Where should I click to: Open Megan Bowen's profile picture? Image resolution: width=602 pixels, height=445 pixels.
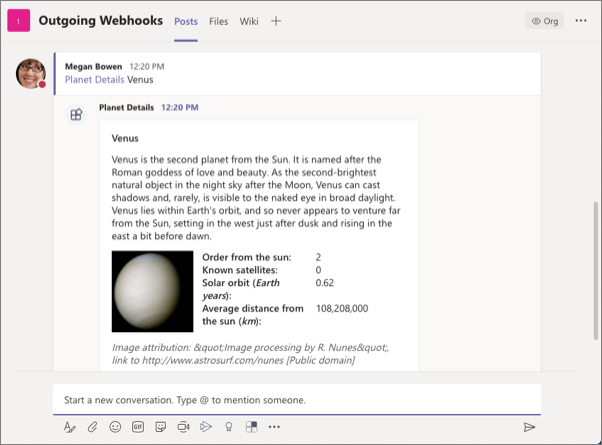click(31, 74)
